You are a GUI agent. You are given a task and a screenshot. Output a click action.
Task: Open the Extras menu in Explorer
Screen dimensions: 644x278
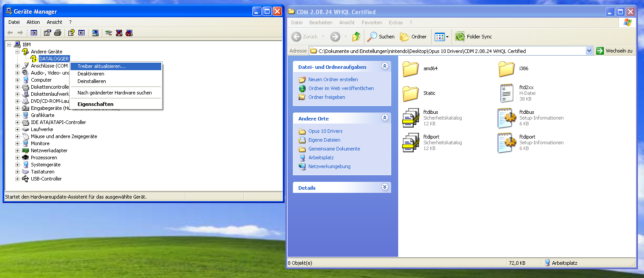coord(396,23)
